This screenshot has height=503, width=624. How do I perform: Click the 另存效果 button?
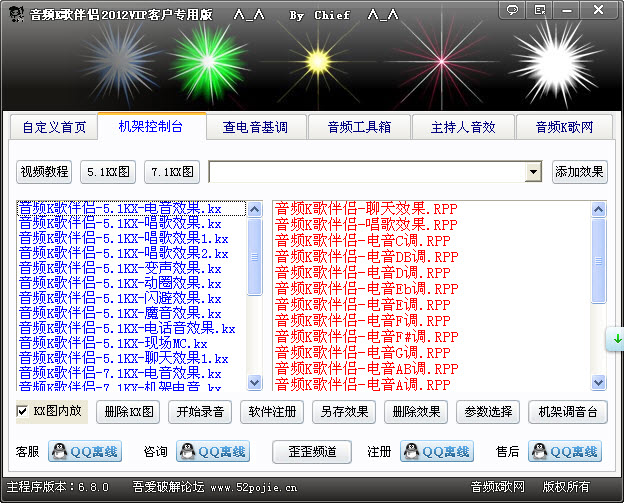[344, 412]
